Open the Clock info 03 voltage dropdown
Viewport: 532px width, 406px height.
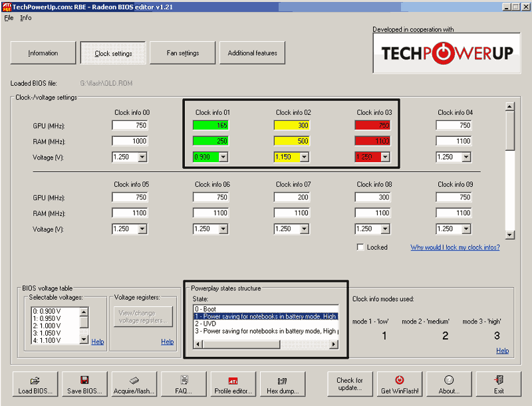click(x=384, y=157)
